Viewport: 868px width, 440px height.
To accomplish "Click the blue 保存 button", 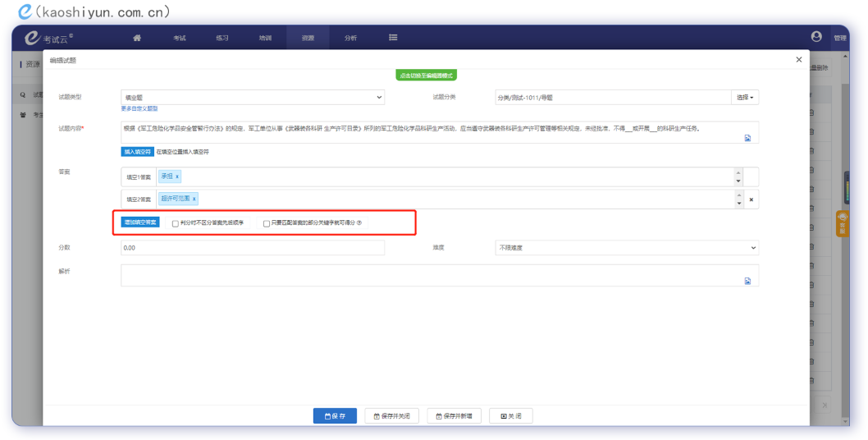I will coord(335,416).
